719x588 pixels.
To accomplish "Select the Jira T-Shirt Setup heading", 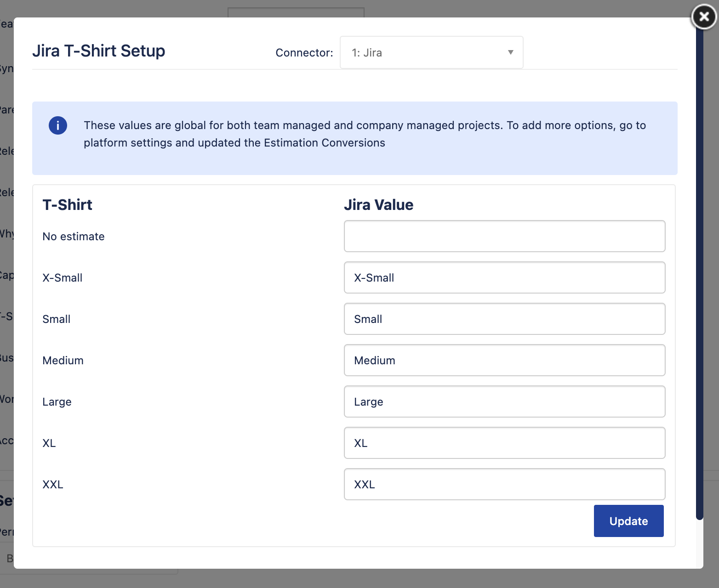I will [98, 51].
